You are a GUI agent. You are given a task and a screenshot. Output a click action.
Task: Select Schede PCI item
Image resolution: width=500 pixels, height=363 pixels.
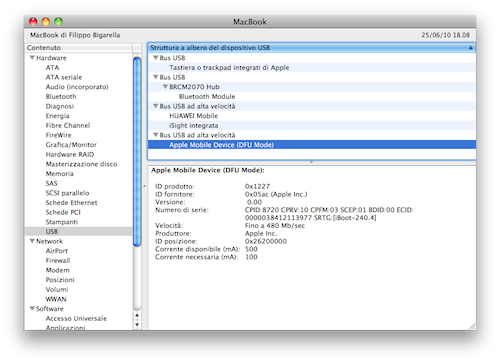63,212
